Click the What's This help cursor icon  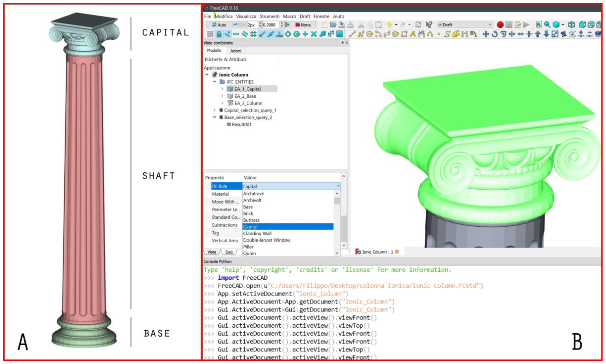coord(429,25)
